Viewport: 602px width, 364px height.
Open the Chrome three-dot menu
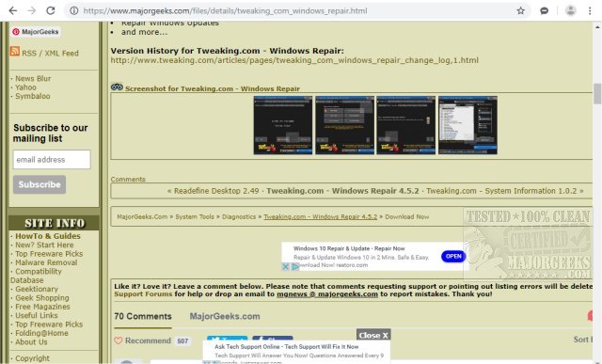pos(590,10)
